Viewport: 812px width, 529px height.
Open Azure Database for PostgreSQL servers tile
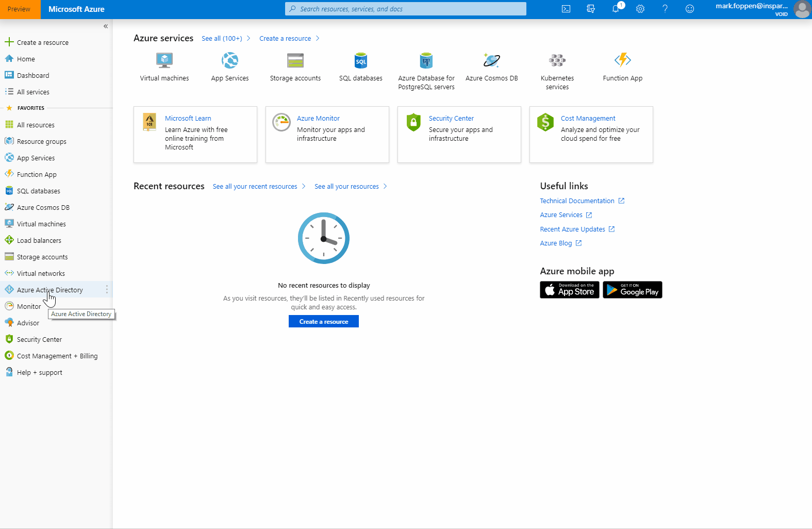tap(426, 71)
